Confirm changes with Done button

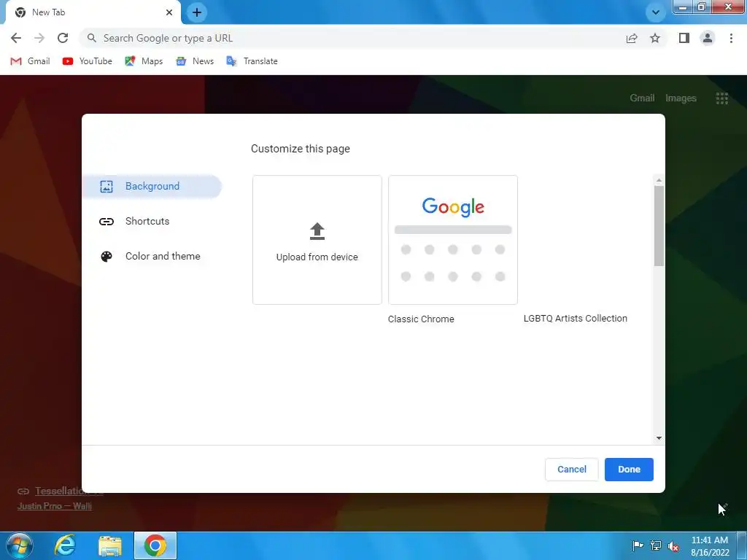click(629, 469)
